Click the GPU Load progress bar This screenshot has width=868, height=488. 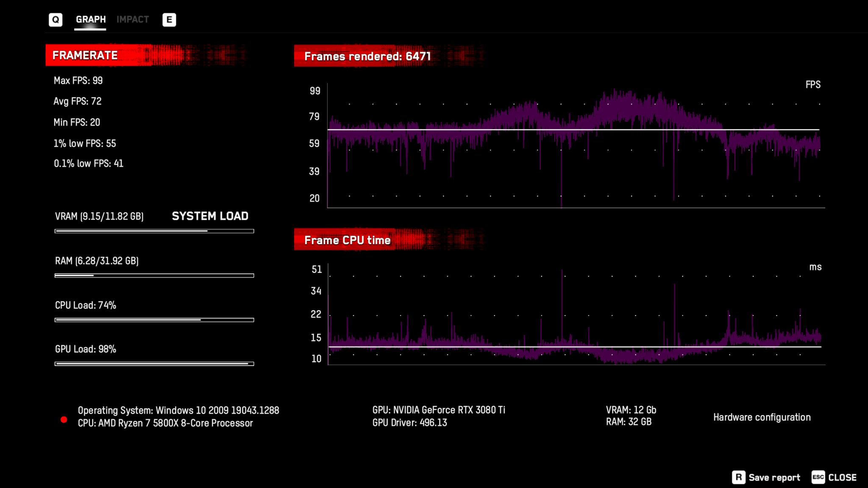(153, 363)
